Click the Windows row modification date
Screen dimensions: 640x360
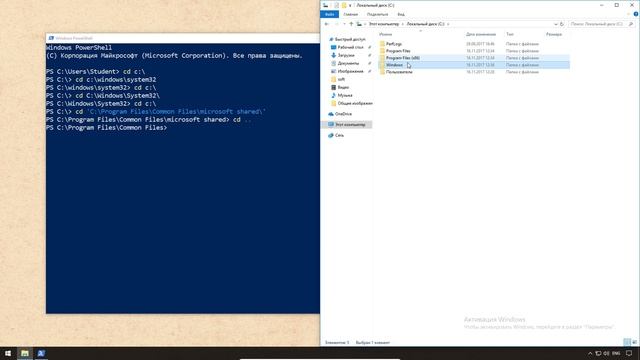coord(480,65)
